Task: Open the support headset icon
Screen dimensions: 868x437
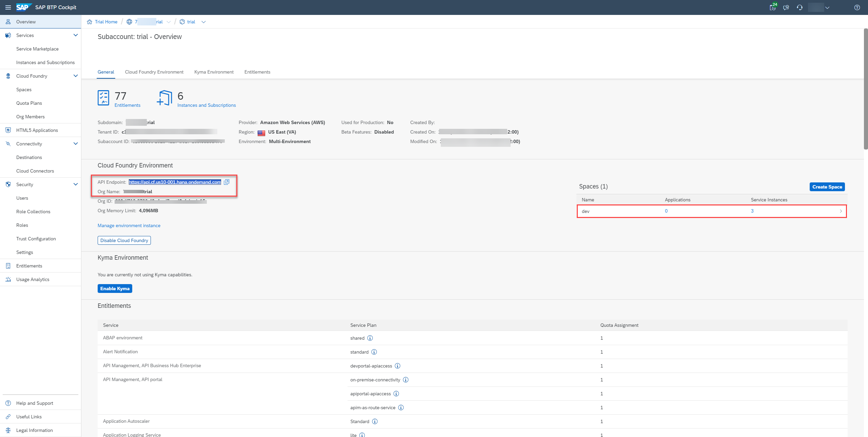Action: (x=800, y=7)
